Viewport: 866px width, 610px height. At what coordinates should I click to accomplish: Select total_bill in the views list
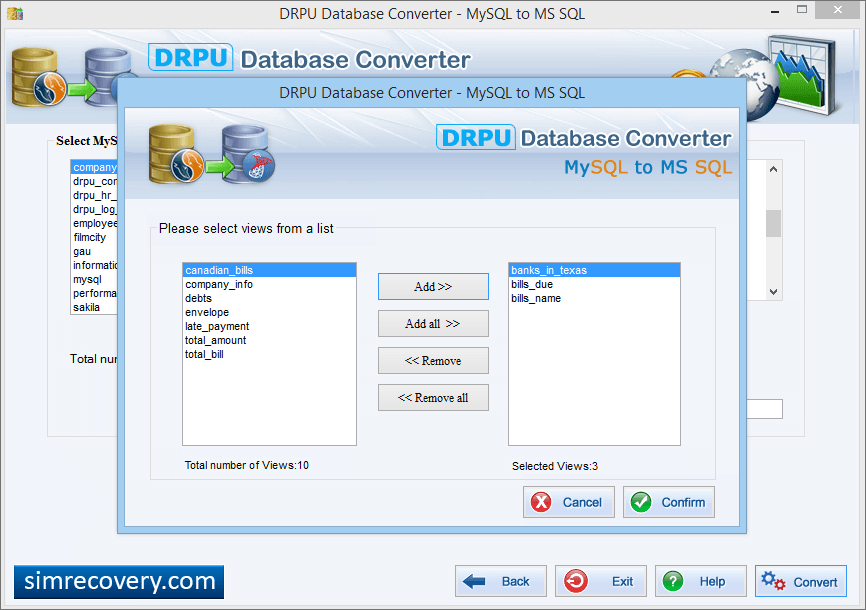click(269, 354)
